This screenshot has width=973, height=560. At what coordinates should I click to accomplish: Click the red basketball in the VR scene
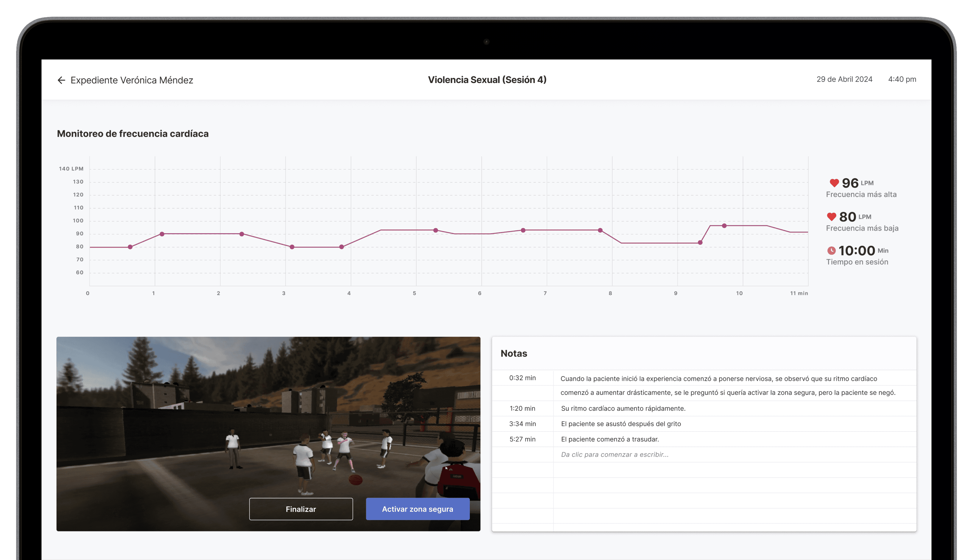tap(355, 480)
